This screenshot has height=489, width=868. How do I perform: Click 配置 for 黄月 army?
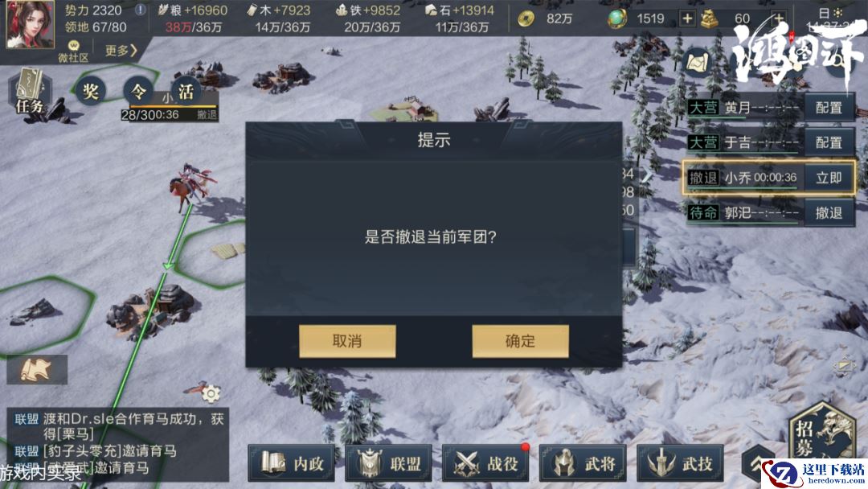click(829, 108)
